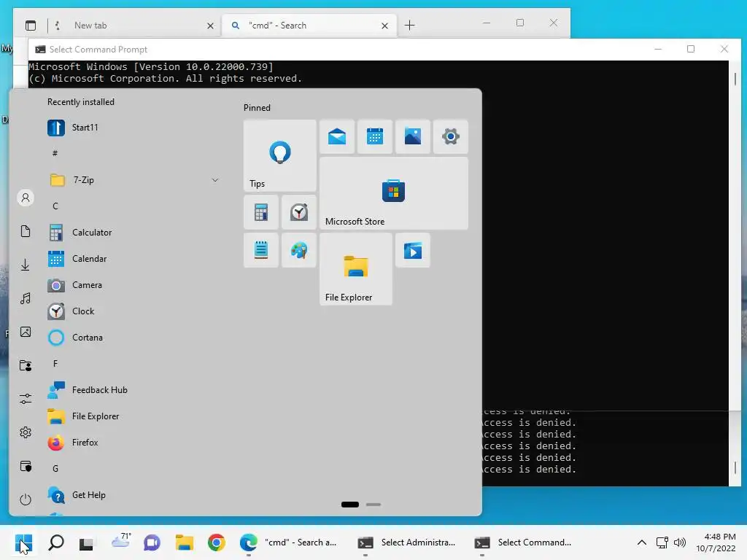Screen dimensions: 747x560
Task: Jump to letter G section header
Action: click(x=55, y=469)
